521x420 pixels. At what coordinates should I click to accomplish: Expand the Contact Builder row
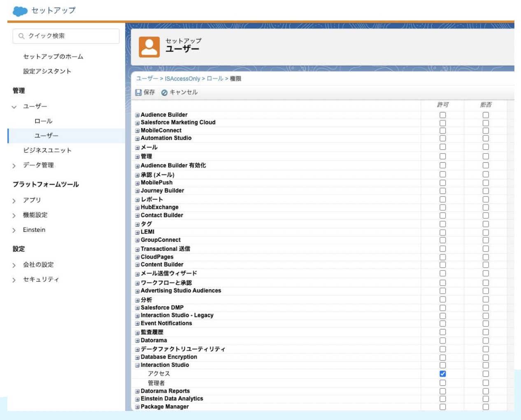pos(137,216)
